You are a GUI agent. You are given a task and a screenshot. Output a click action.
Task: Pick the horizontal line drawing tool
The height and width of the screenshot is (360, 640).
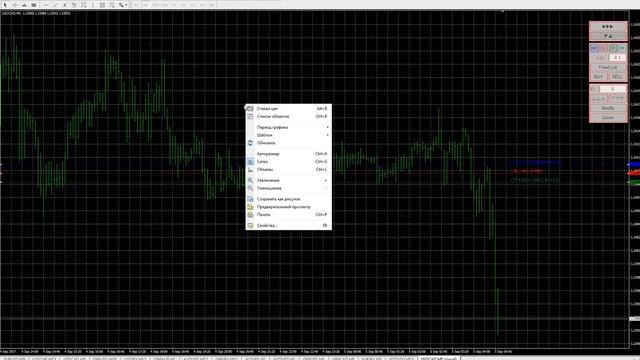point(46,5)
